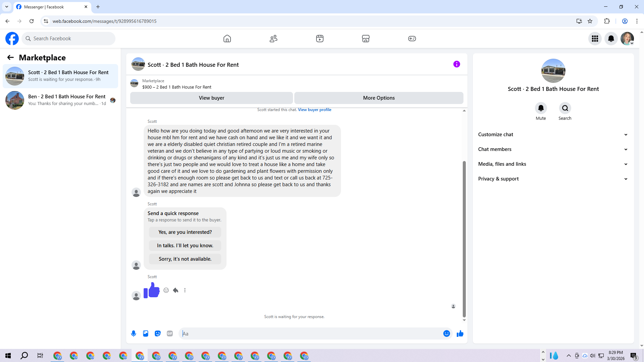Open Windows taskbar search
The width and height of the screenshot is (644, 362).
(24, 356)
